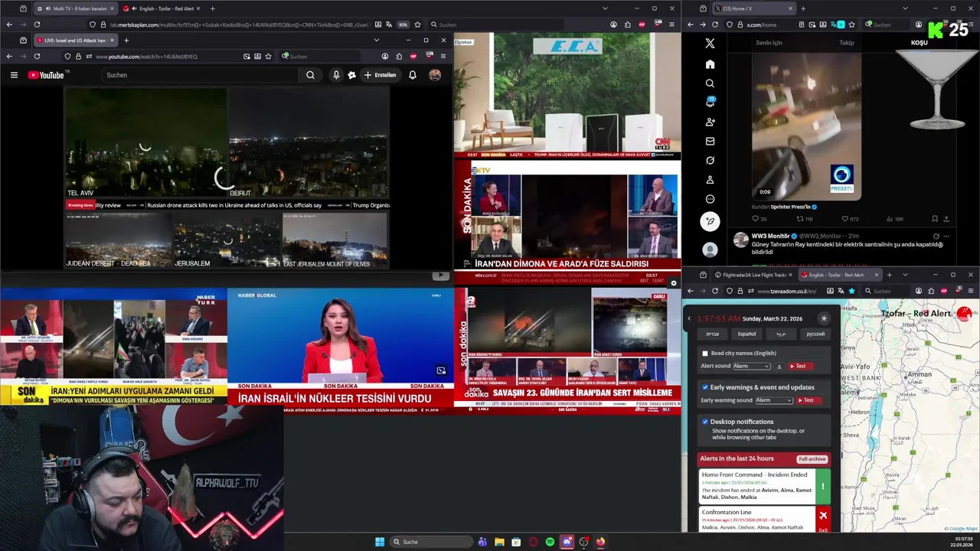
Task: Open WW3 Monitör profile name
Action: (769, 236)
